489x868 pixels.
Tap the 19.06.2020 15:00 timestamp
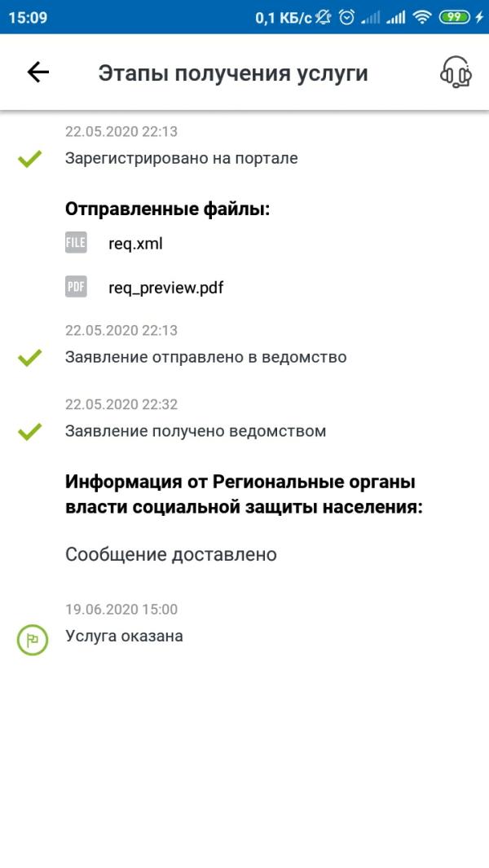(121, 609)
